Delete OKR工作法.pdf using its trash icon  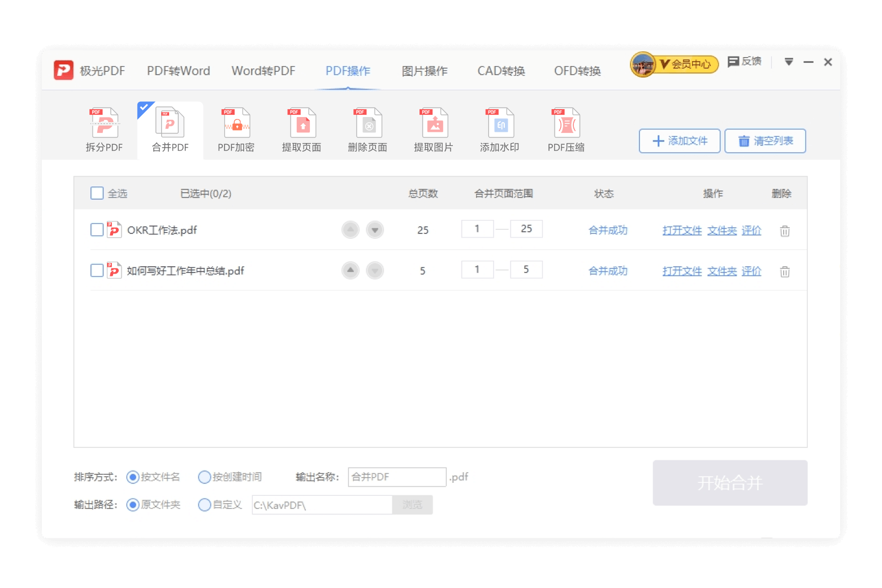tap(785, 231)
